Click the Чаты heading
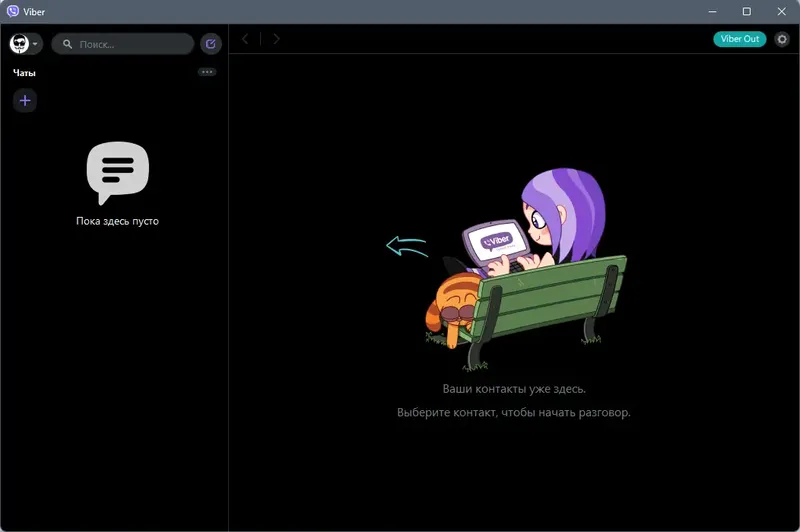This screenshot has width=800, height=532. click(x=24, y=73)
